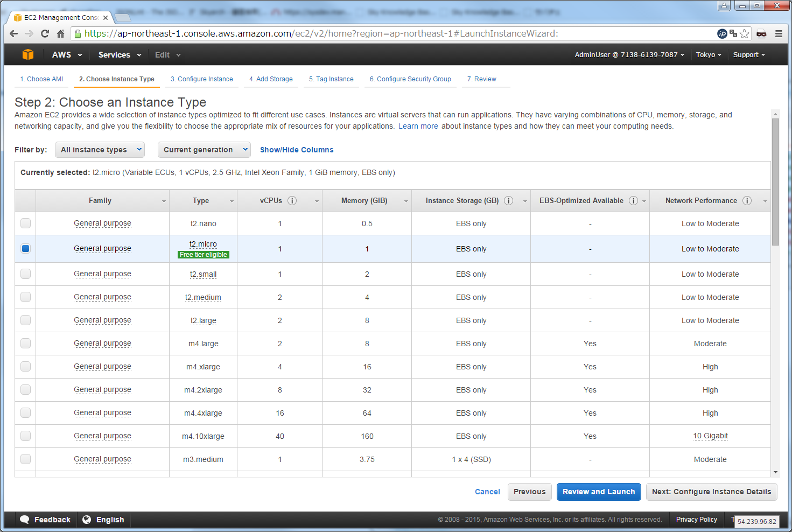Open Type column sort arrow
Screen dimensions: 792x532
point(232,201)
